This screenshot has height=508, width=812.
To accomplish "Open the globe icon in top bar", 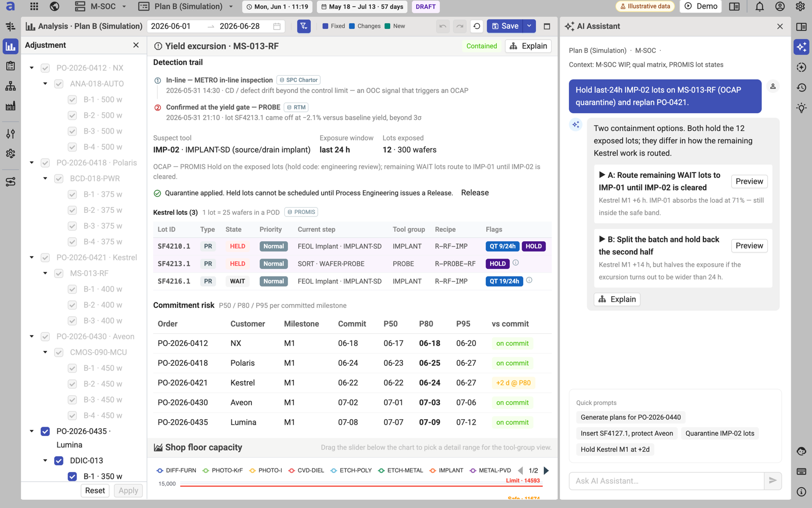I will [54, 7].
